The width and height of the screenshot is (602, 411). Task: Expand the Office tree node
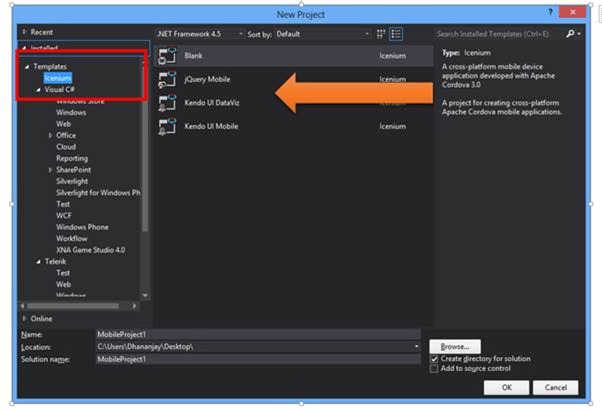(50, 135)
